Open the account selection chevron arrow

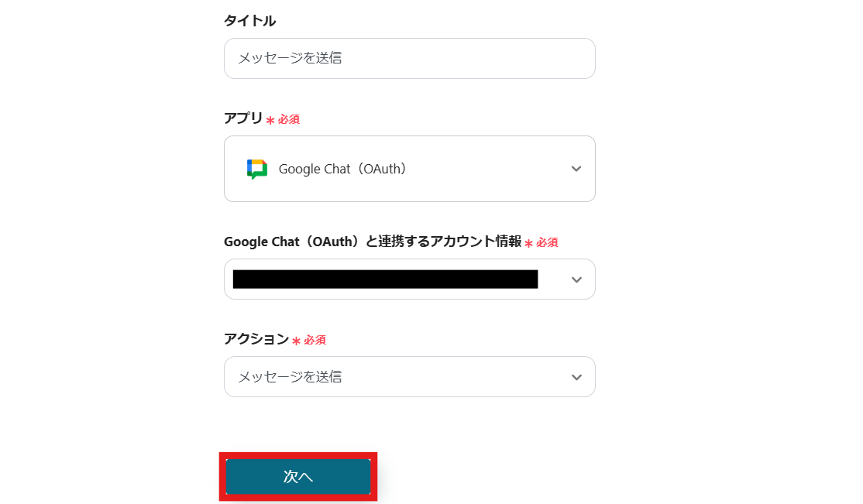(x=576, y=279)
